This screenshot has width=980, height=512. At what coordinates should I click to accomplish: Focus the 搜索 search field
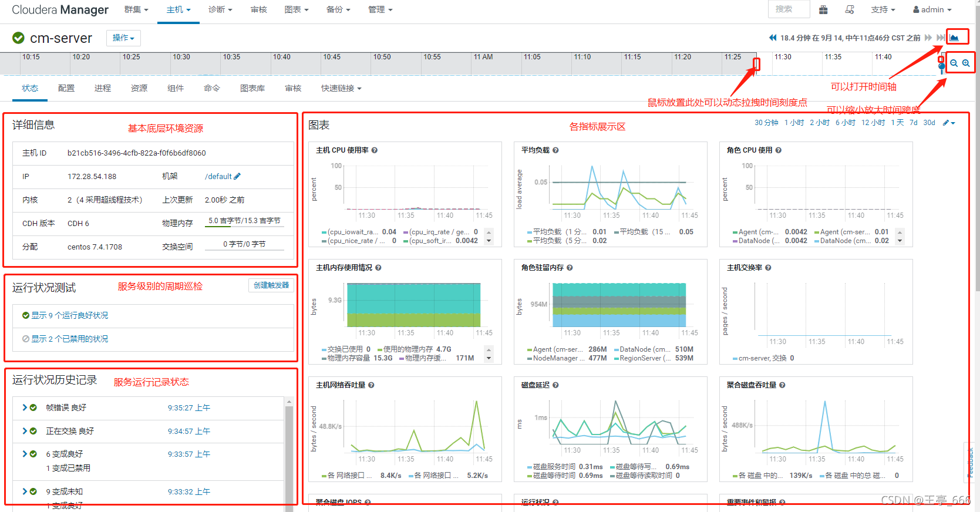(789, 9)
